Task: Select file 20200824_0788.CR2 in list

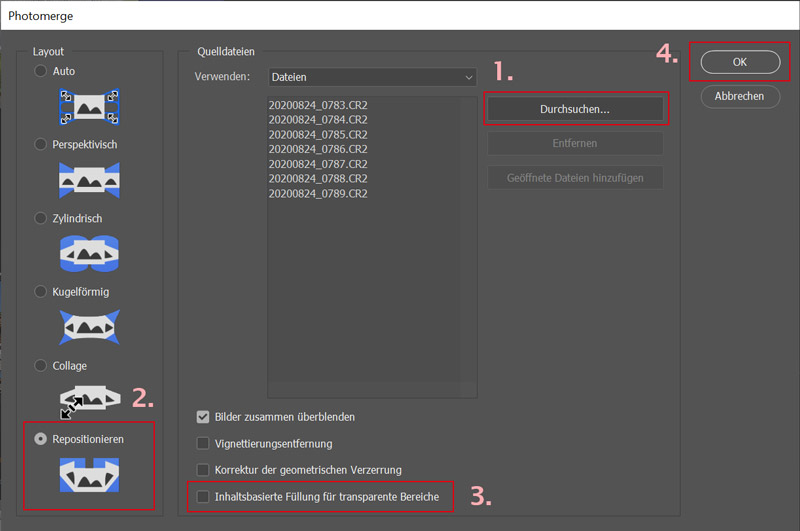Action: click(318, 179)
